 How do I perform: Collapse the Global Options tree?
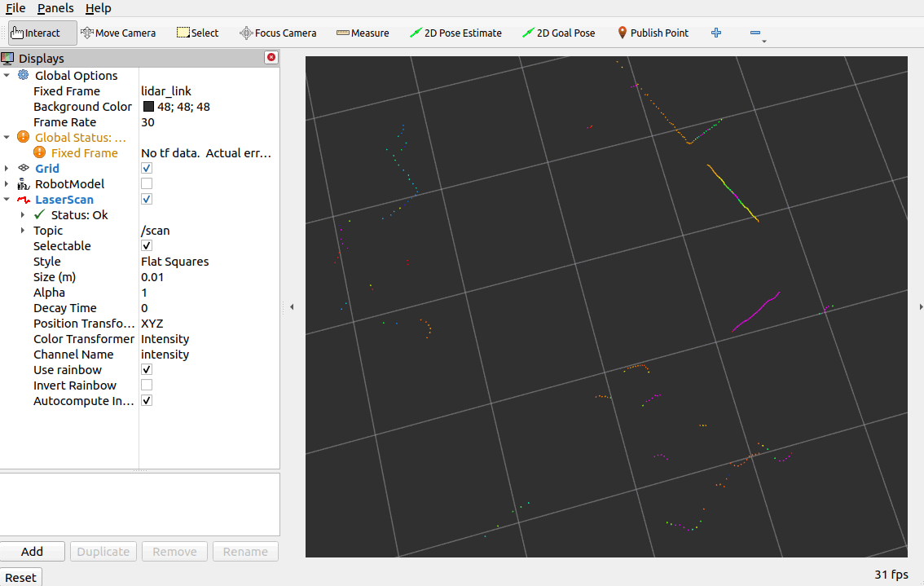[7, 76]
